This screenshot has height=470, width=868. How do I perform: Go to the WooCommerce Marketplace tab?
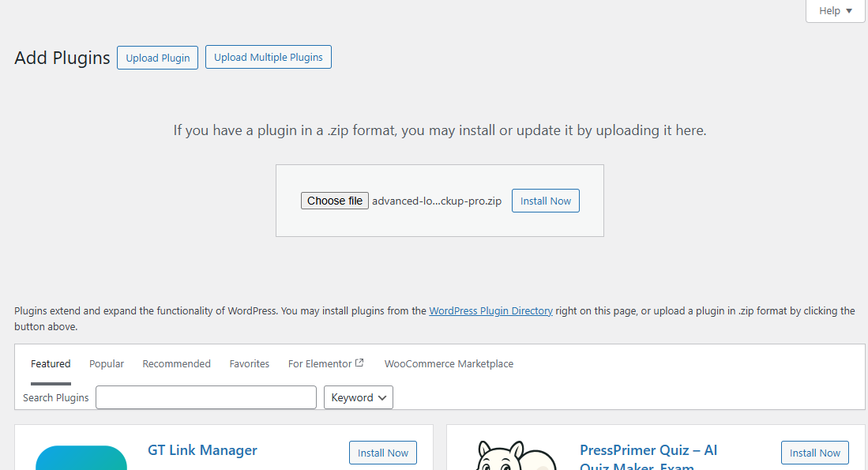point(449,364)
